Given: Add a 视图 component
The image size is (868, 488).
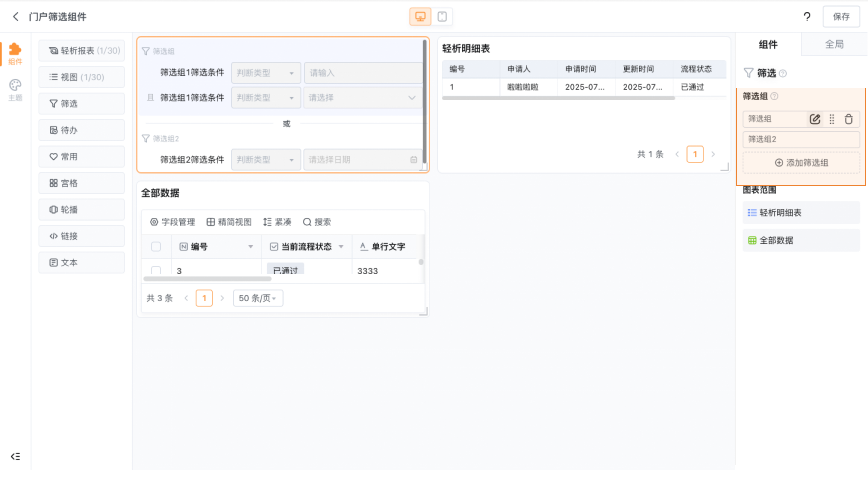Looking at the screenshot, I should click(81, 77).
